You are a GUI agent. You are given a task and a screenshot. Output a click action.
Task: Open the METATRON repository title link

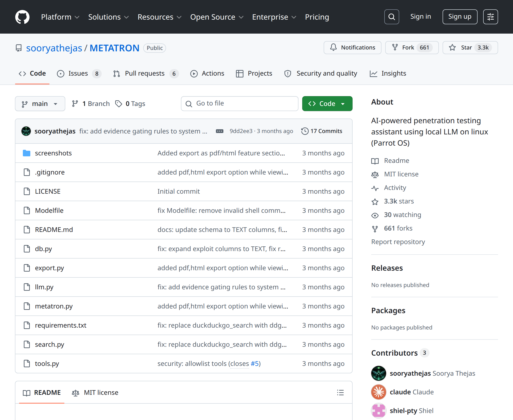point(114,48)
